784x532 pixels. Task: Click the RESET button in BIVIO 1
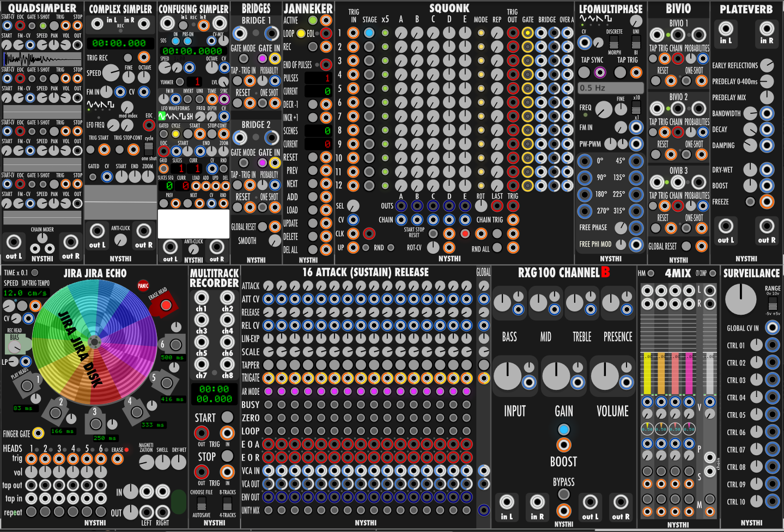[x=656, y=81]
